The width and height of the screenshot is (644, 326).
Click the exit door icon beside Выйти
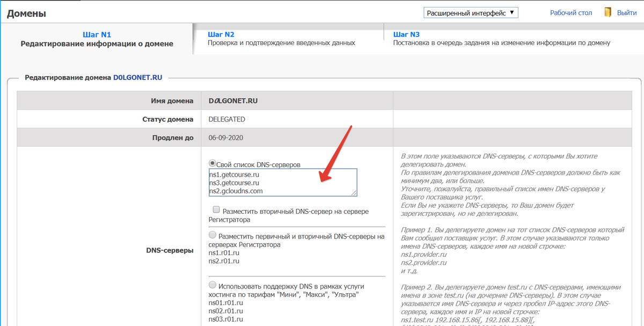point(608,13)
